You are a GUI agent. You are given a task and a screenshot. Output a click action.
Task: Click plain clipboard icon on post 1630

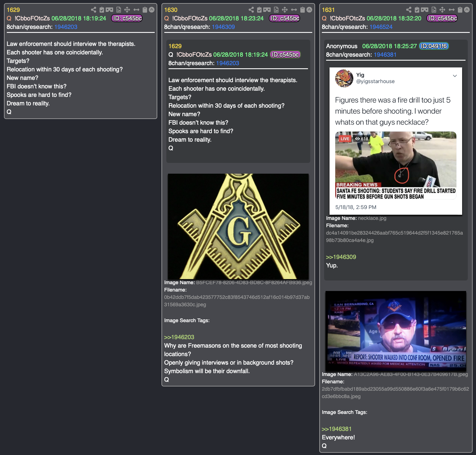(x=302, y=10)
